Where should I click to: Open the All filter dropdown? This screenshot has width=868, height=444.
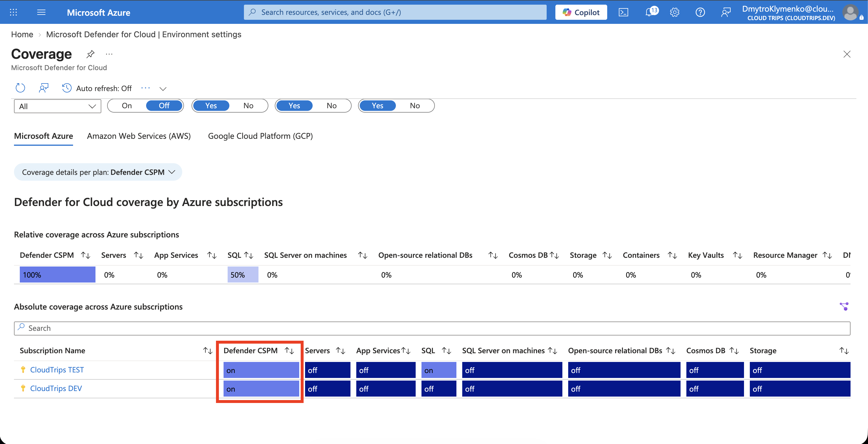[x=58, y=106]
